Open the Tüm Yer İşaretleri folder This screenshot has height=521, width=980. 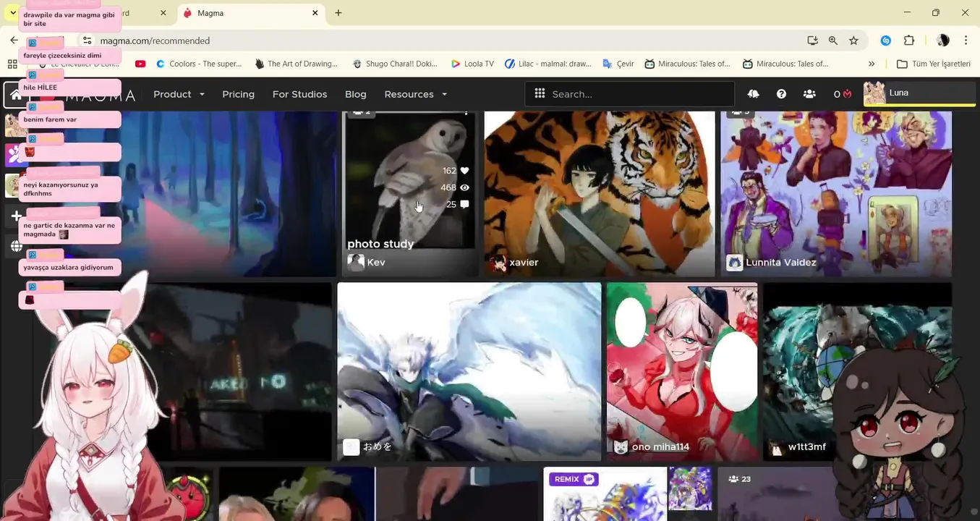click(x=934, y=64)
